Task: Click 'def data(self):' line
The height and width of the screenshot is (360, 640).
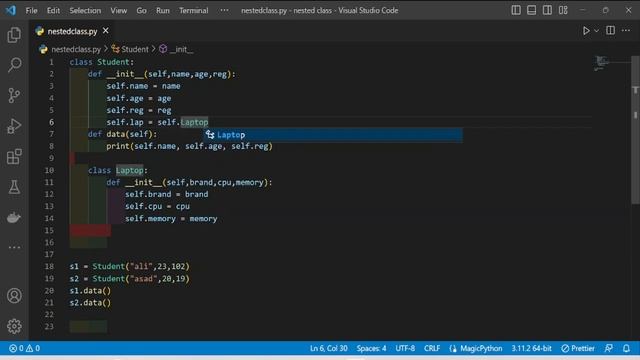Action: coord(122,134)
